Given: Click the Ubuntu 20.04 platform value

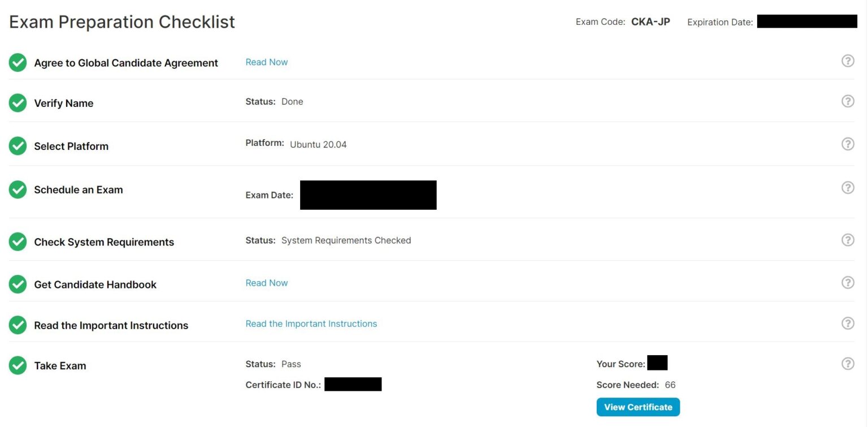Looking at the screenshot, I should [318, 144].
